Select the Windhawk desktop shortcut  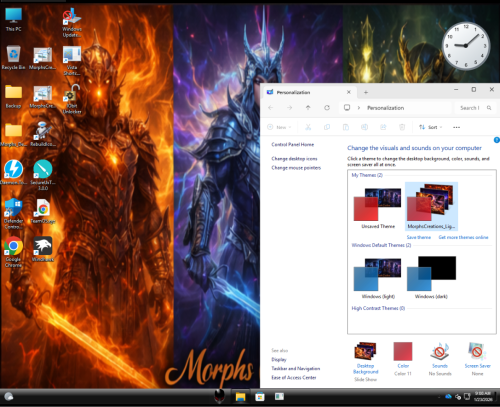43,249
